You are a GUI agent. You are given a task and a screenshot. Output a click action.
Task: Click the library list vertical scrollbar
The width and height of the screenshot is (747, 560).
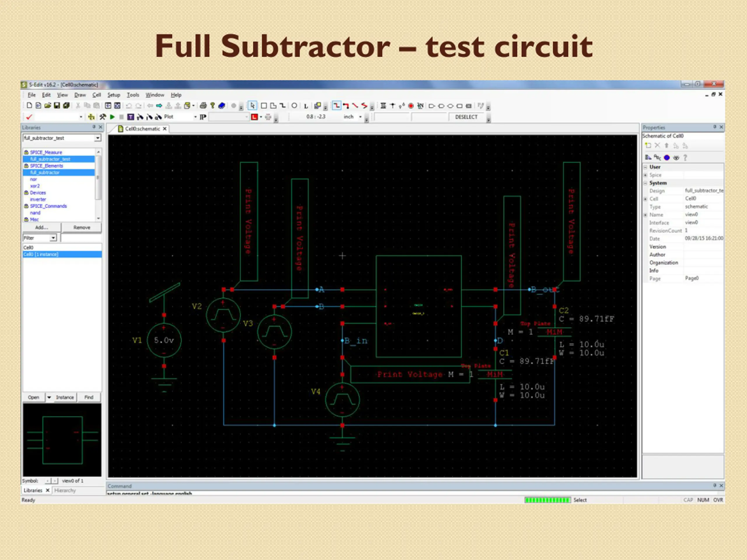point(98,185)
